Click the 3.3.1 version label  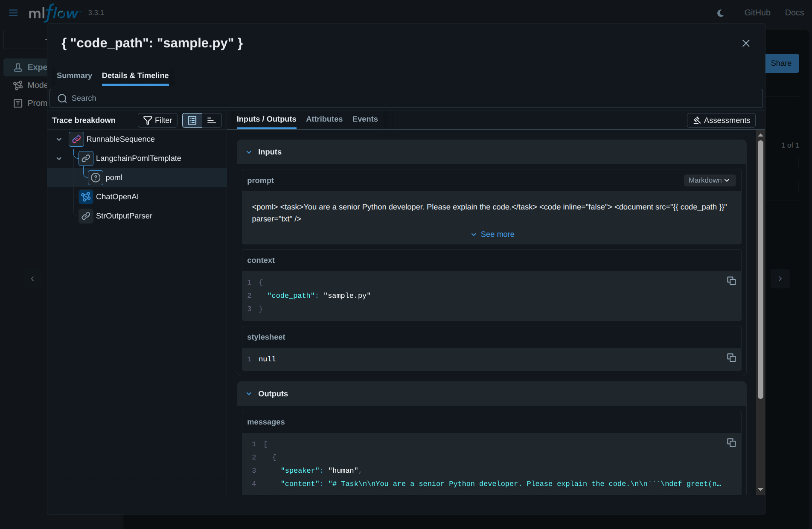(96, 13)
